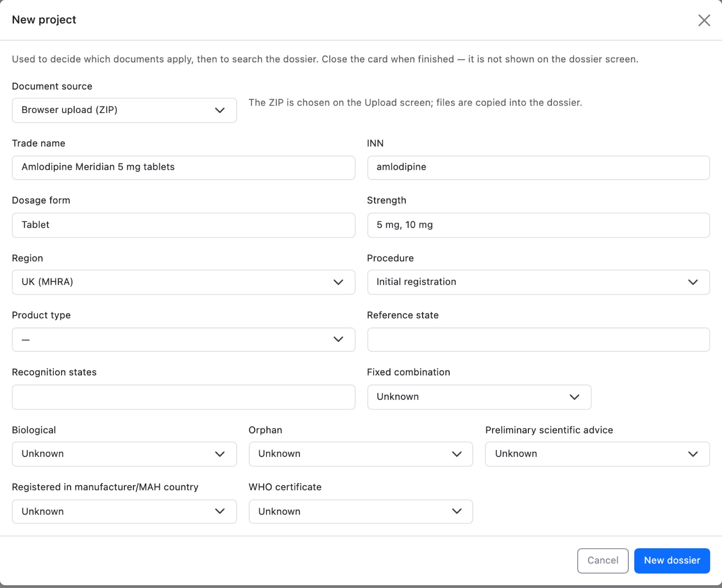The height and width of the screenshot is (588, 722).
Task: Open the Fixed combination dropdown
Action: (479, 397)
